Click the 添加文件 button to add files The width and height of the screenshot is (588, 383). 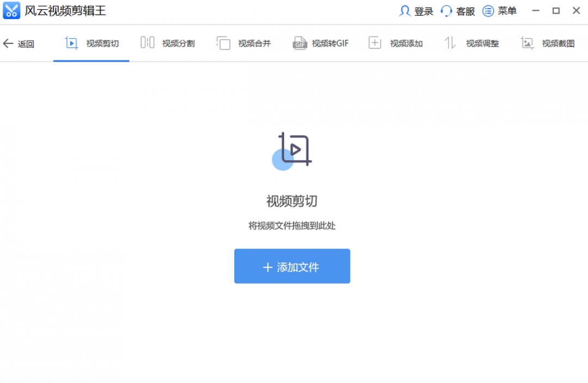[x=292, y=266]
